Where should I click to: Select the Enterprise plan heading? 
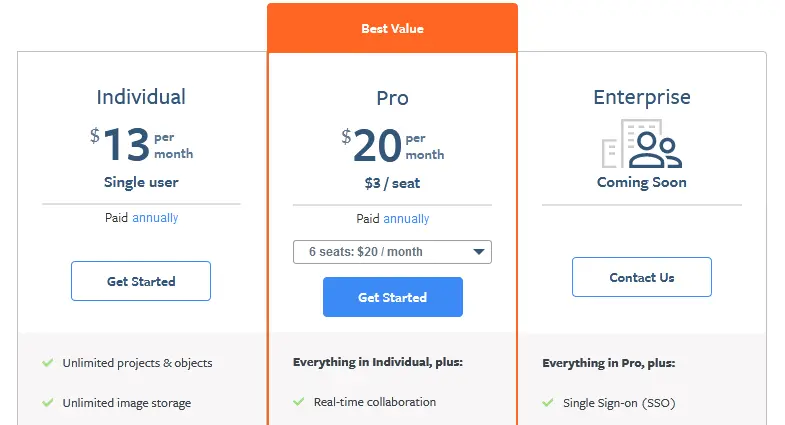[642, 97]
